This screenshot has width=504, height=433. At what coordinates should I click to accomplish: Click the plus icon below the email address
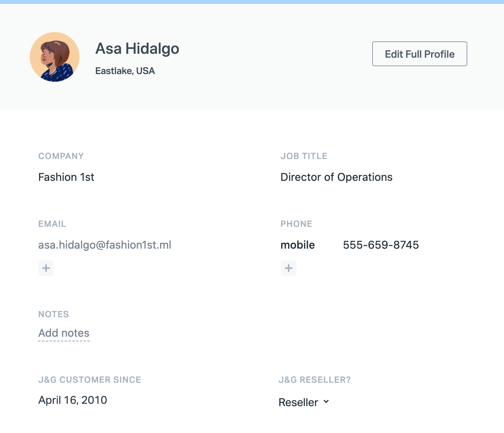46,268
